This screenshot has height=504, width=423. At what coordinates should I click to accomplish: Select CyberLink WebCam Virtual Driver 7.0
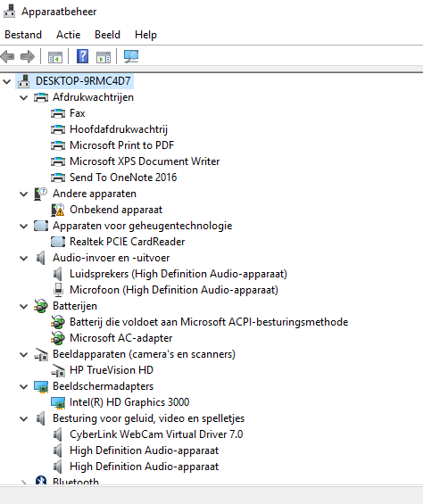(x=156, y=434)
